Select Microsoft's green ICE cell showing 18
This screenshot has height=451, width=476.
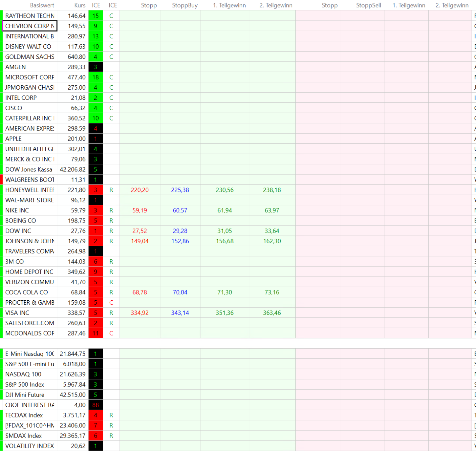click(96, 77)
